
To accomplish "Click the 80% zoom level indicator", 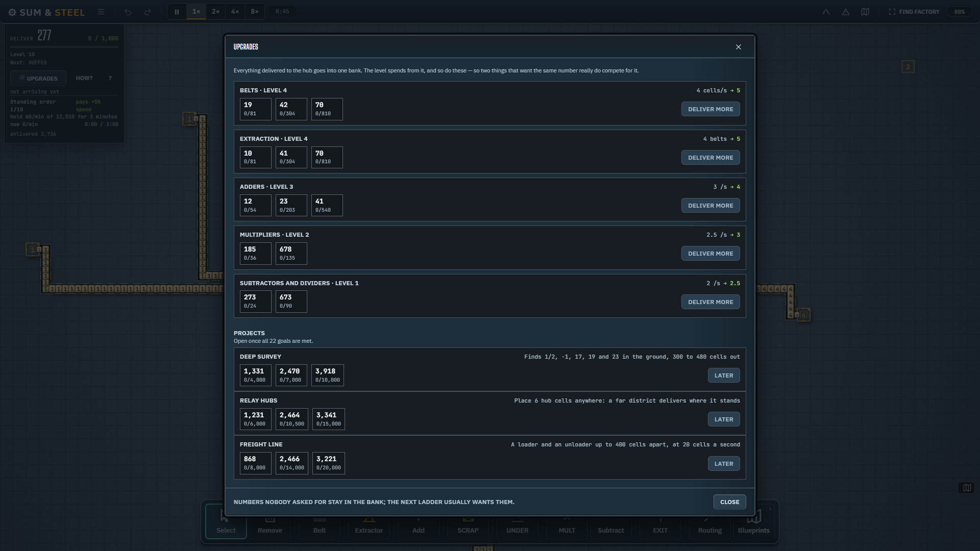I will pos(960,12).
